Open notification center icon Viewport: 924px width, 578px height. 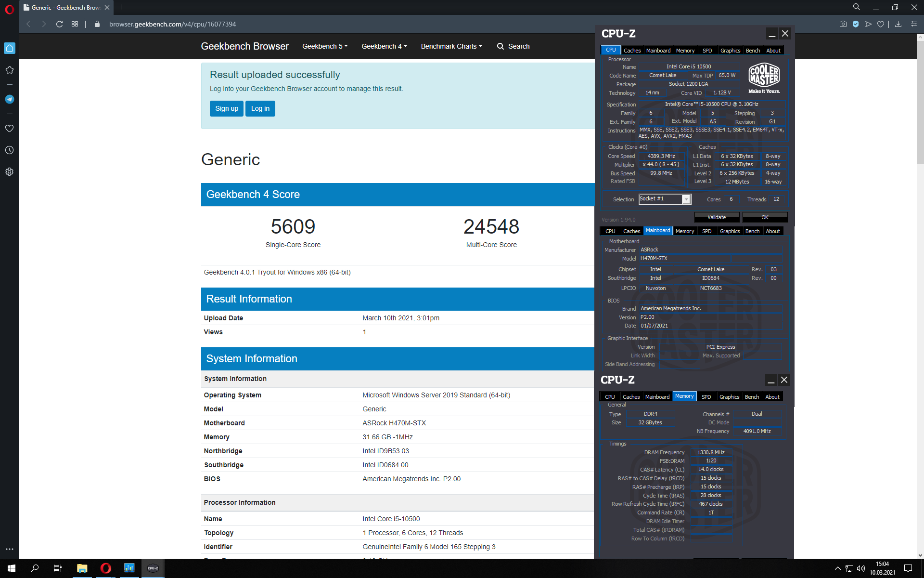908,568
